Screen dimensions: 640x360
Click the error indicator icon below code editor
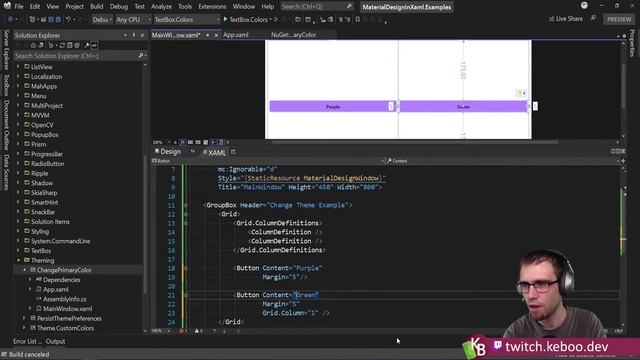182,331
